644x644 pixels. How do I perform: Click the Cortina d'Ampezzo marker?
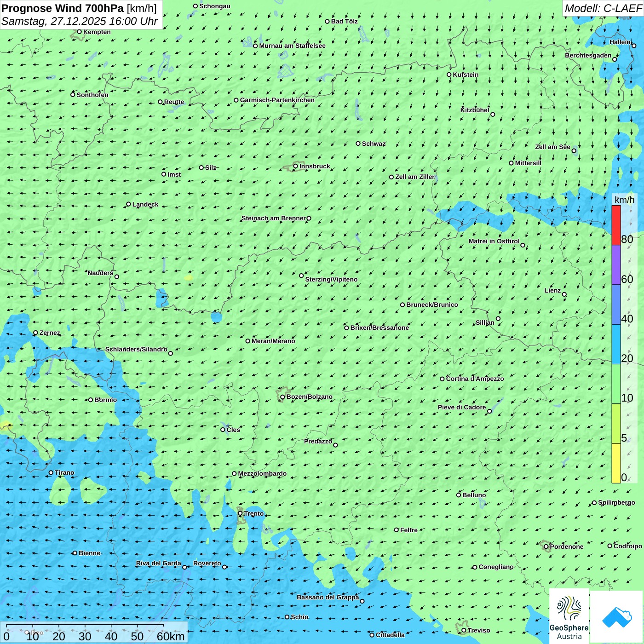(442, 379)
